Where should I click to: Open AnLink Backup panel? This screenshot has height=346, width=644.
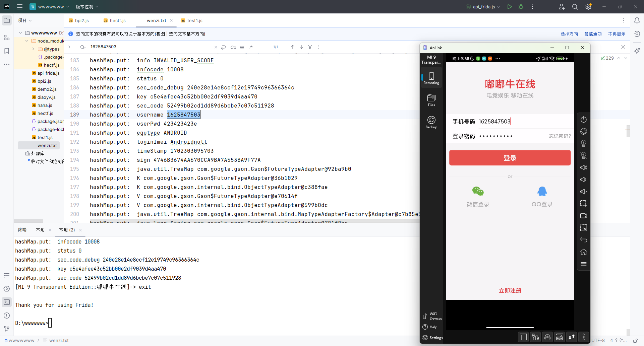coord(431,122)
